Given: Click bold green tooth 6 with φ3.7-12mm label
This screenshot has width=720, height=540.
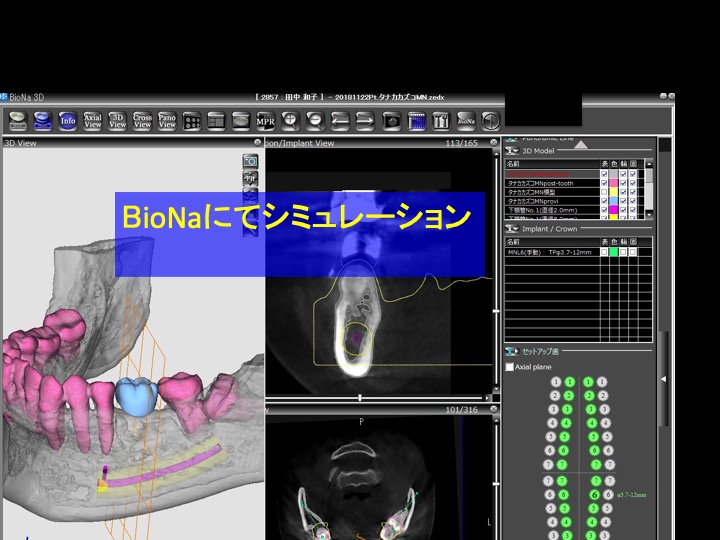Looking at the screenshot, I should click(x=595, y=495).
